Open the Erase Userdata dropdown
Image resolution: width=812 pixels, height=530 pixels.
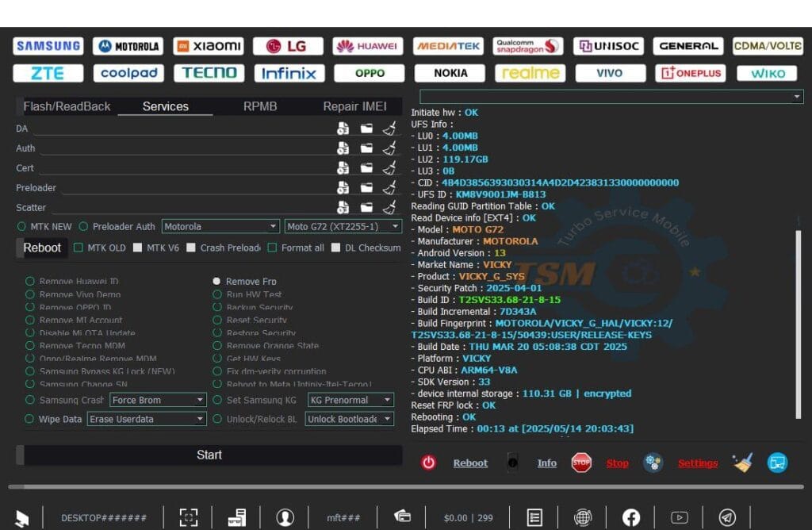coord(147,419)
